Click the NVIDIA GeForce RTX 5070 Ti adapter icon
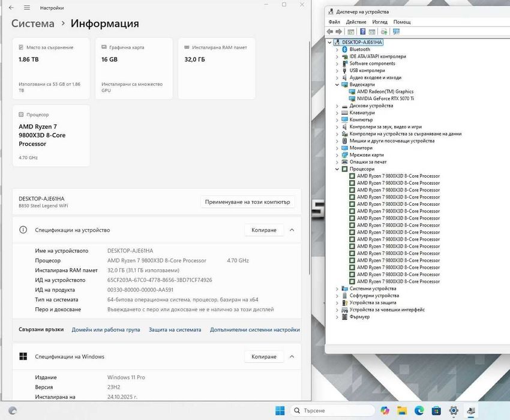510x420 pixels. pyautogui.click(x=352, y=98)
